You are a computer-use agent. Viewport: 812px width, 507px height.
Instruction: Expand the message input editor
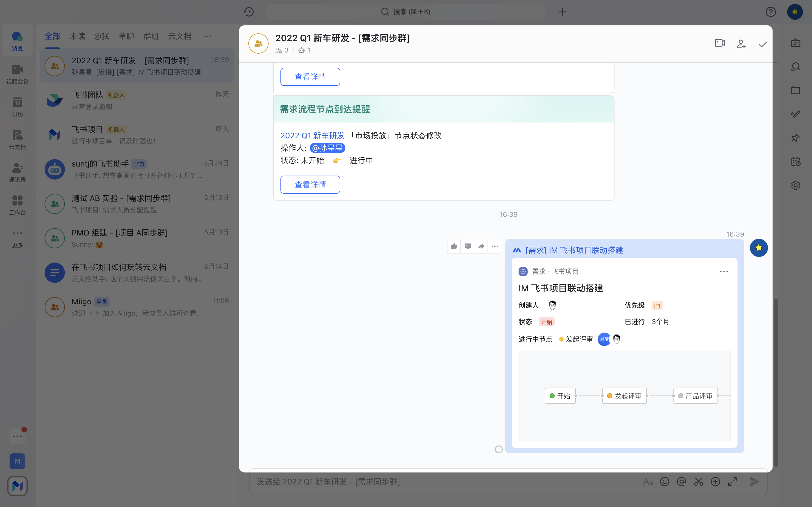[732, 482]
